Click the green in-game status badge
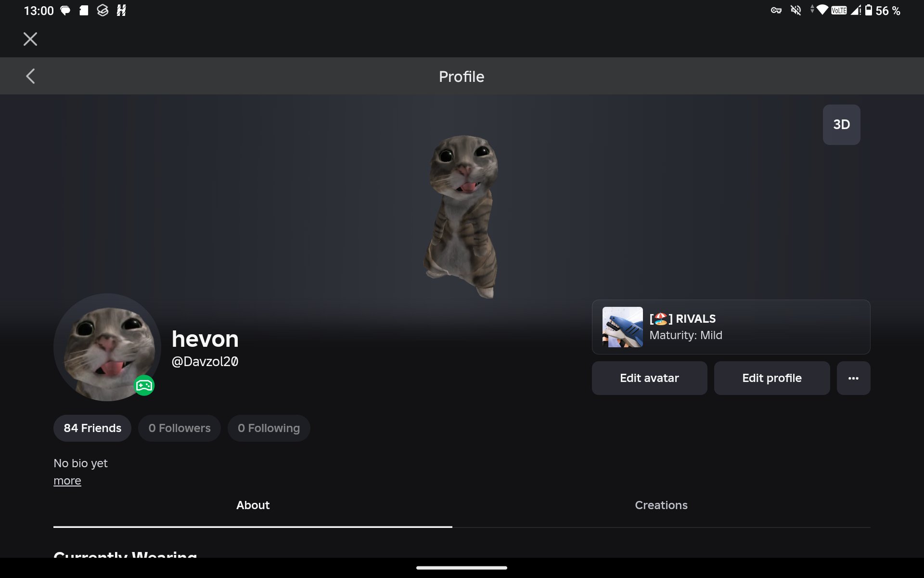Image resolution: width=924 pixels, height=578 pixels. 144,385
